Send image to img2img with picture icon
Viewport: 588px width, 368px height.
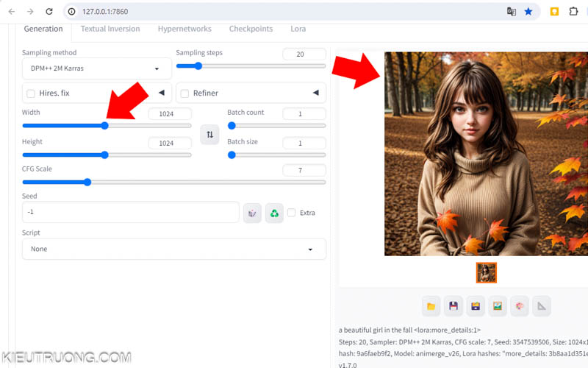(498, 306)
